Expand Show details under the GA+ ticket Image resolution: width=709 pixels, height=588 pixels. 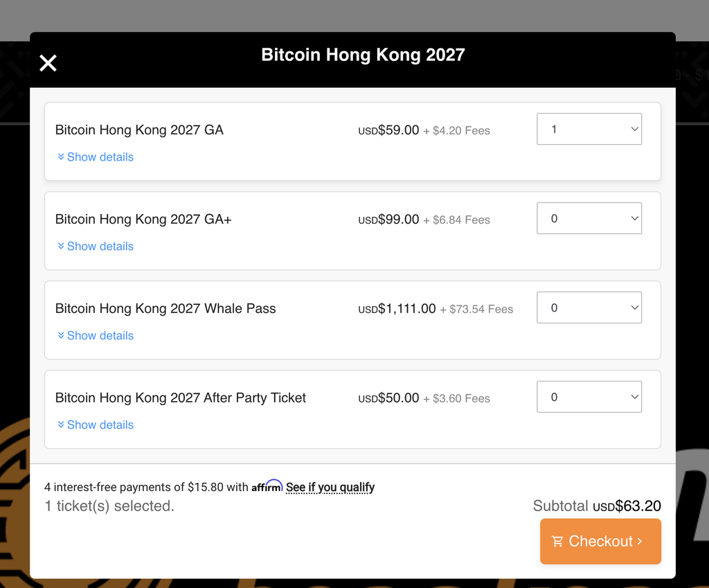[x=96, y=246]
